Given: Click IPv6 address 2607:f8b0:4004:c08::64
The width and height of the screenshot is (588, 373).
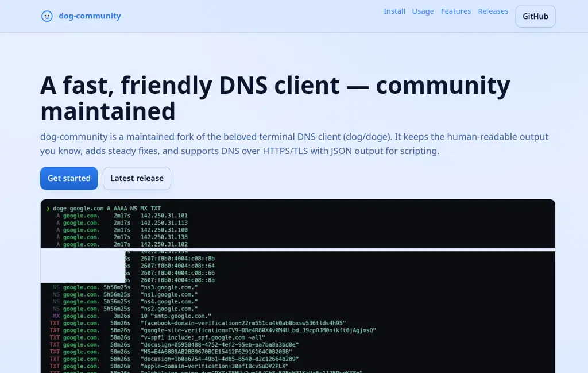Looking at the screenshot, I should point(177,266).
